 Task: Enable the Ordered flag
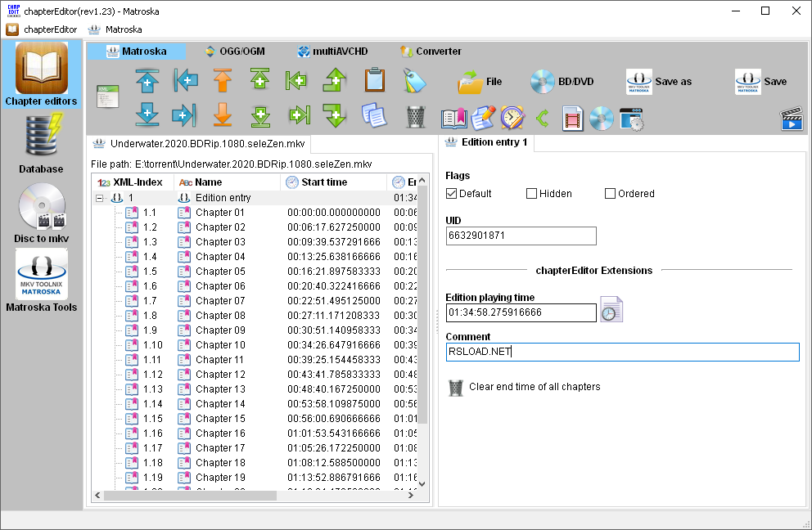pos(609,193)
